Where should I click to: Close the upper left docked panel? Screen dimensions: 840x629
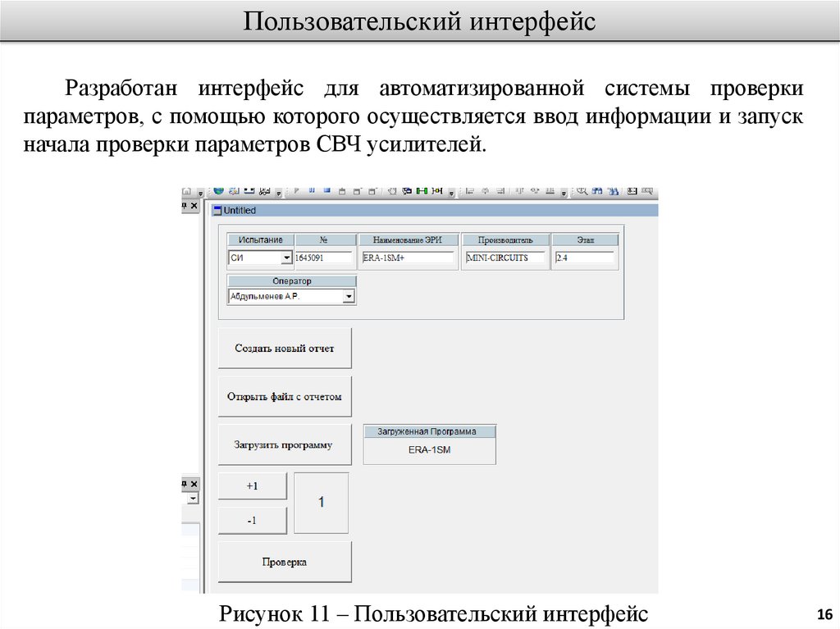pyautogui.click(x=194, y=207)
